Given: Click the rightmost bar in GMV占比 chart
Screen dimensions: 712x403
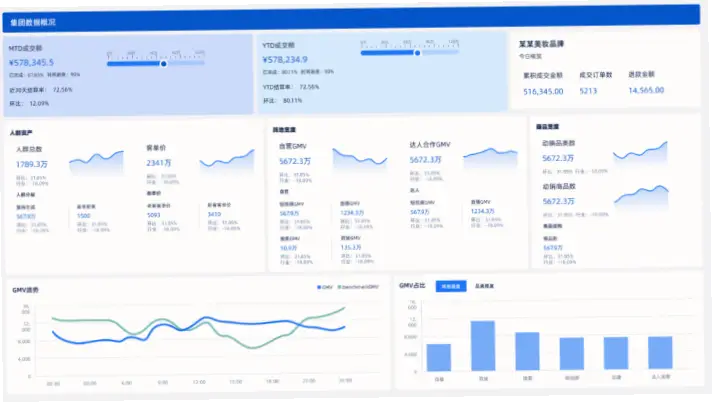Looking at the screenshot, I should (660, 353).
